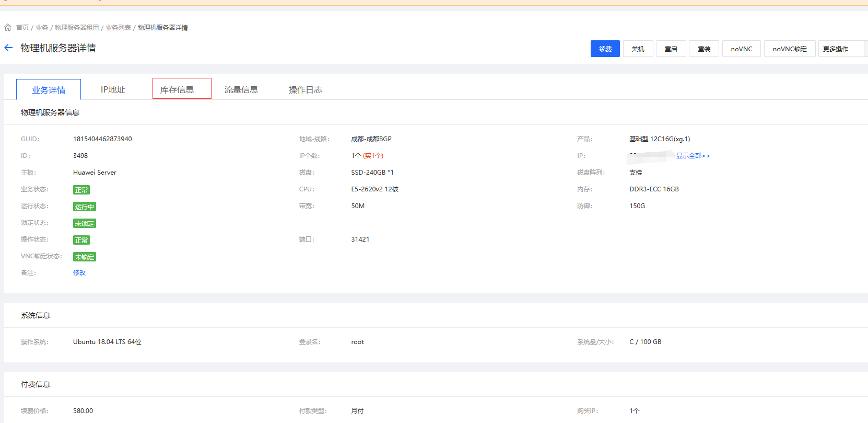This screenshot has width=868, height=423.
Task: Navigate to 首页 in the breadcrumb
Action: tap(22, 28)
